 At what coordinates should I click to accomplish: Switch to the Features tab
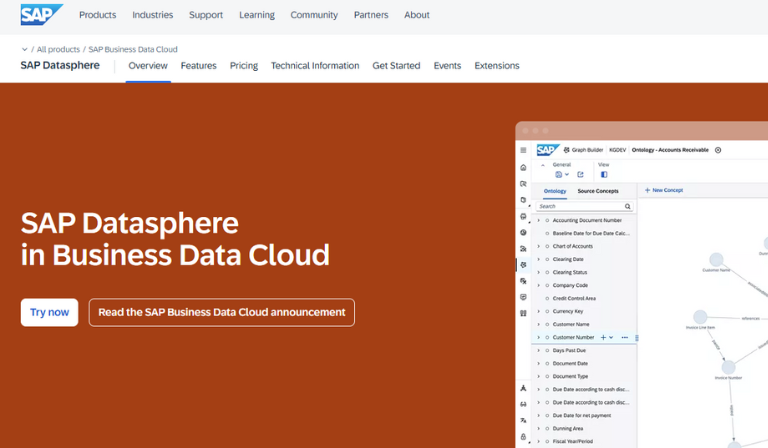pos(198,66)
